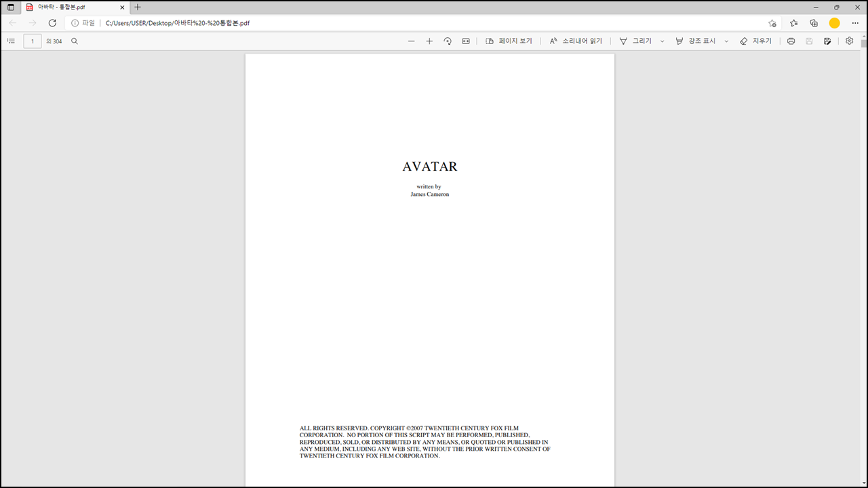Click the page number input box
The image size is (868, 488).
33,41
